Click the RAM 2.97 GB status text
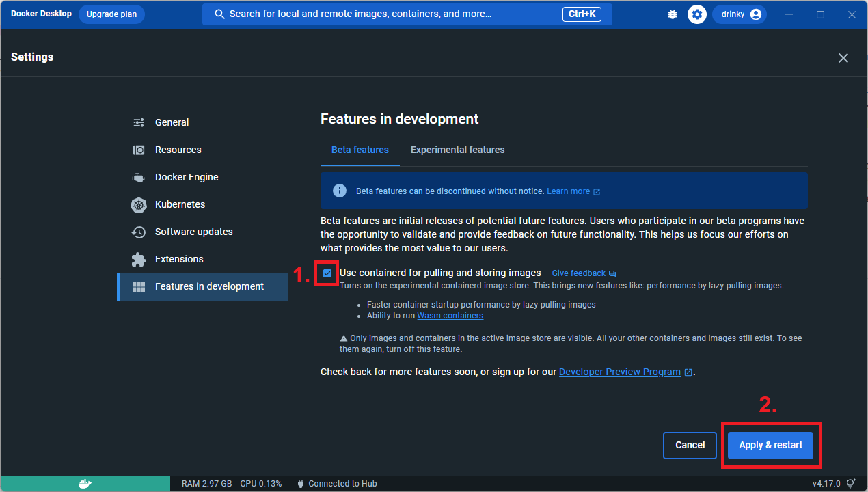The height and width of the screenshot is (492, 868). [207, 484]
